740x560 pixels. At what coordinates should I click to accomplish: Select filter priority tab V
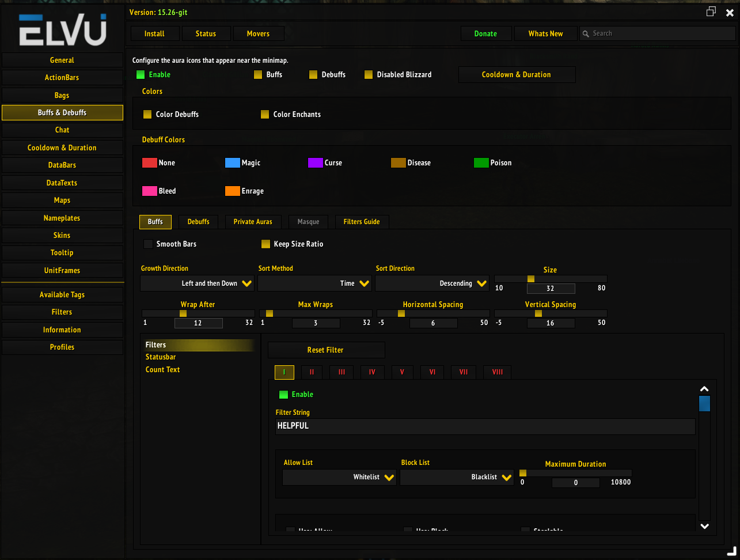click(x=402, y=372)
